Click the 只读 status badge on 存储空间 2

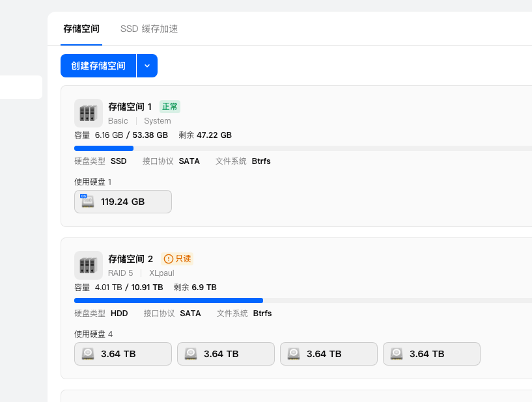click(x=176, y=258)
